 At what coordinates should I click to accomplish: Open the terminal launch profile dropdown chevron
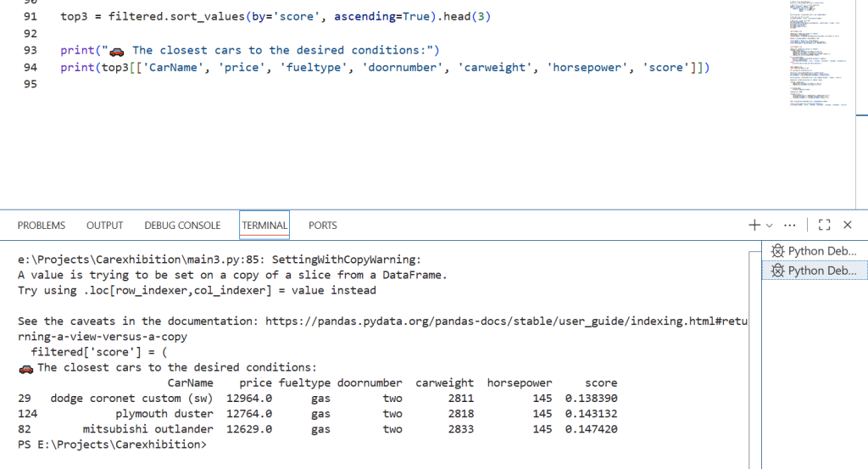pyautogui.click(x=770, y=225)
